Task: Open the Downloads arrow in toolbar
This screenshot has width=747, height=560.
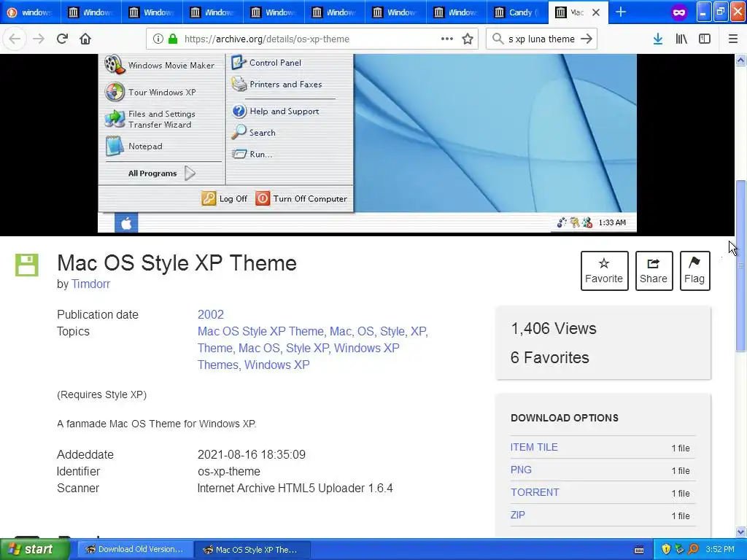Action: (658, 39)
